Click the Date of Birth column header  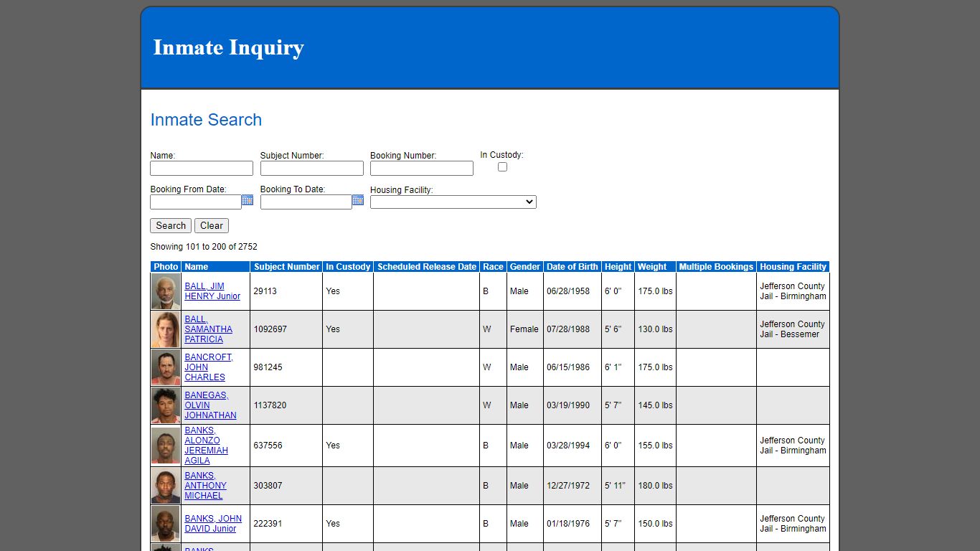[573, 267]
